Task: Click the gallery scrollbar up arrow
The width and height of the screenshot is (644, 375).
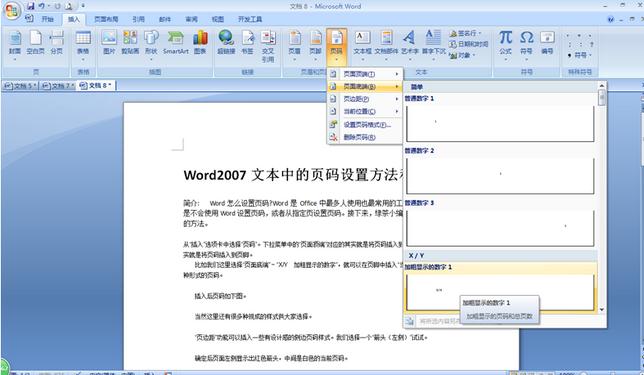Action: click(602, 86)
